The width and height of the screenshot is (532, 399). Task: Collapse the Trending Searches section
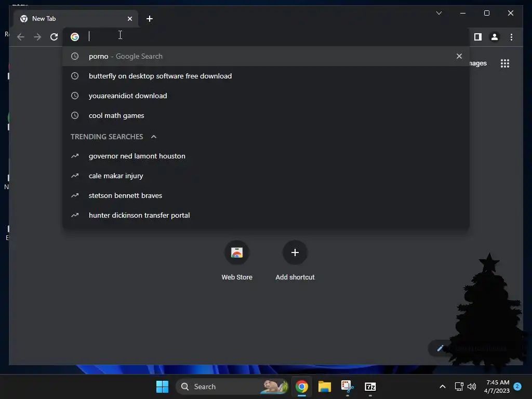[x=154, y=137]
